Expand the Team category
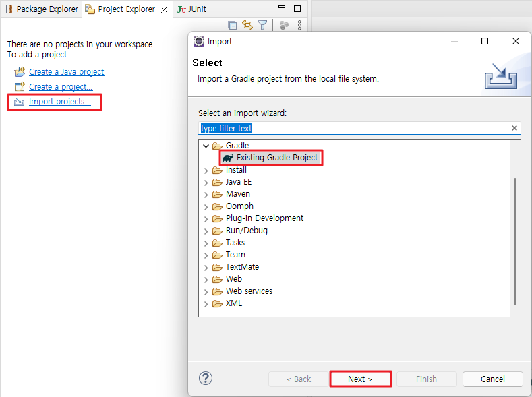 (206, 255)
